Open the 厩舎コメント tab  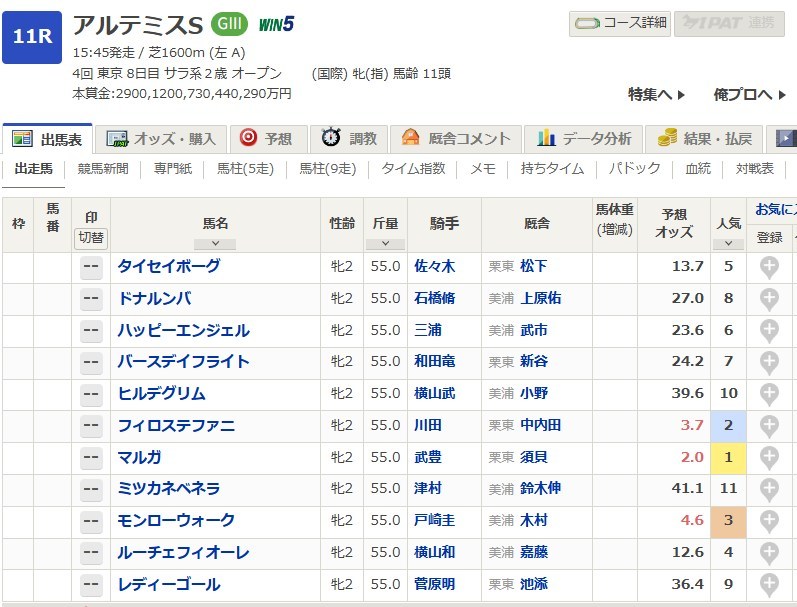[456, 139]
